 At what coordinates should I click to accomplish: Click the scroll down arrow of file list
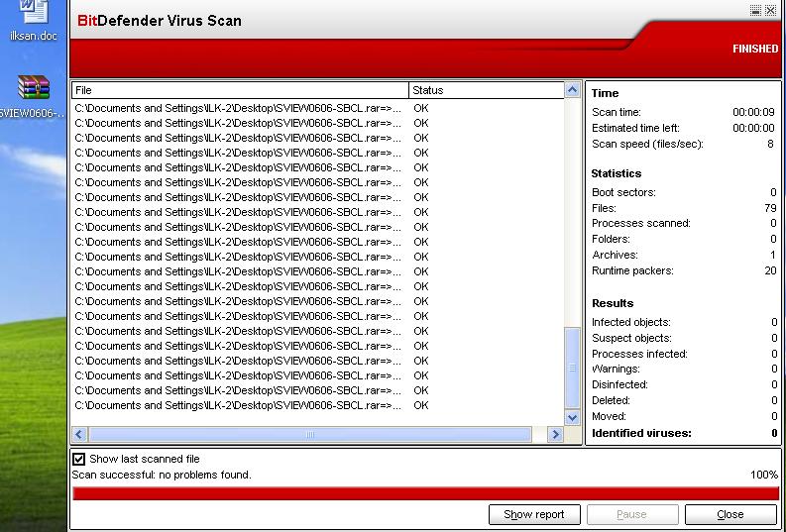click(572, 417)
